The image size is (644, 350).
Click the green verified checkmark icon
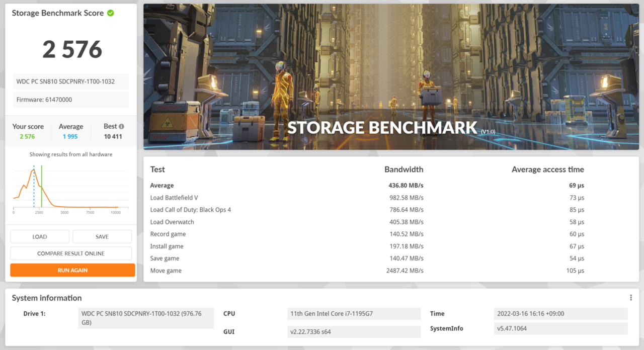111,13
